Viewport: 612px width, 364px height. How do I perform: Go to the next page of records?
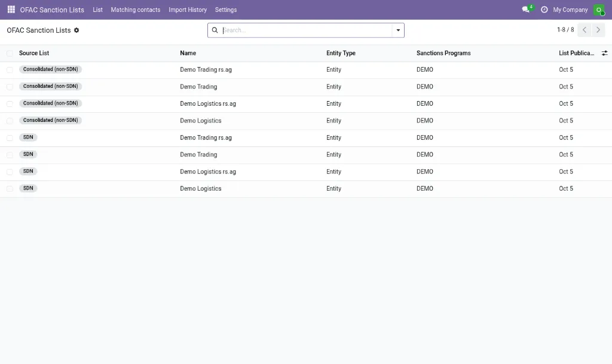point(598,30)
